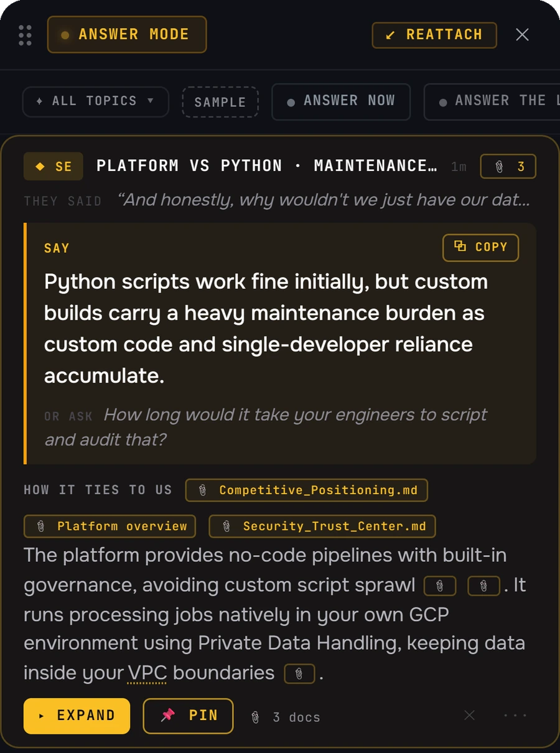
Task: Click the underlined VPC term
Action: coord(147,673)
